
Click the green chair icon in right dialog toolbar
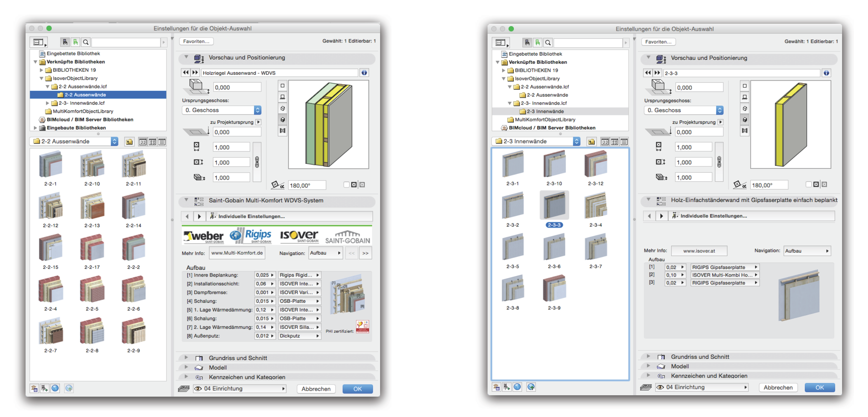click(537, 42)
